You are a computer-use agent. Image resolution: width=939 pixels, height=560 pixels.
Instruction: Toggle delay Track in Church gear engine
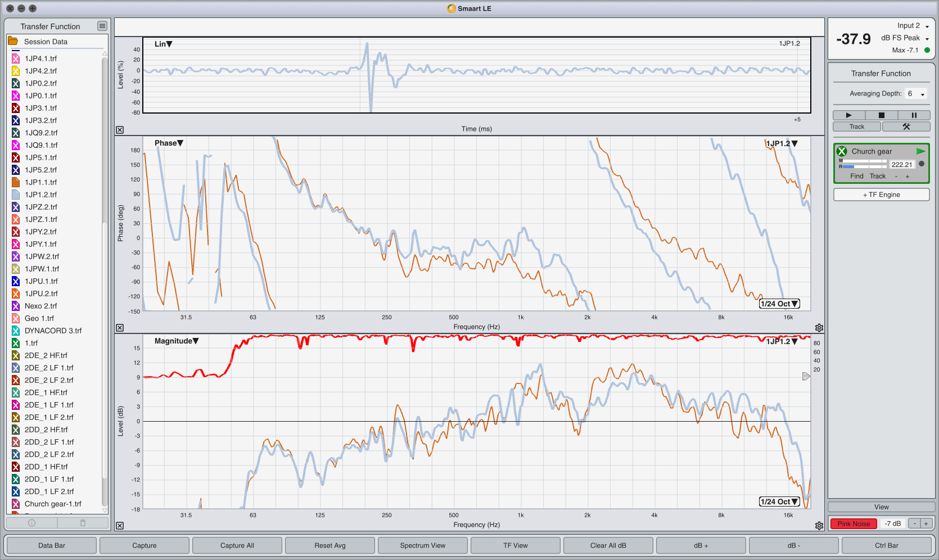[x=878, y=176]
